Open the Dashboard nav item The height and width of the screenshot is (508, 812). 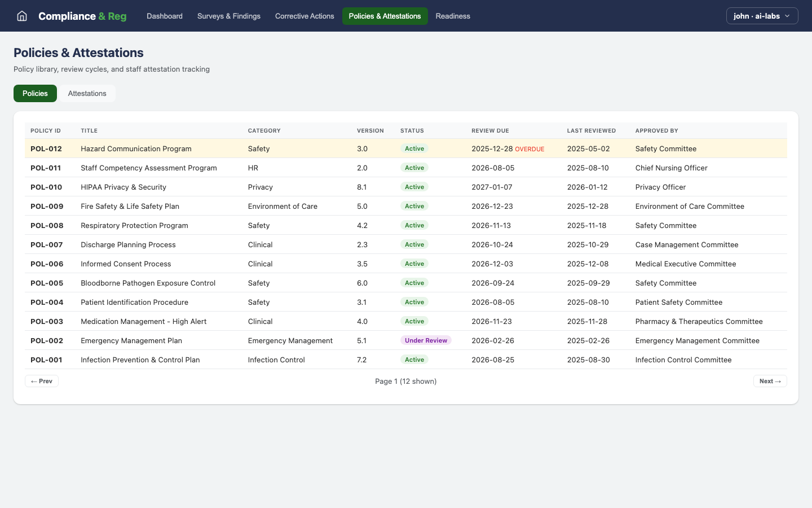(165, 16)
